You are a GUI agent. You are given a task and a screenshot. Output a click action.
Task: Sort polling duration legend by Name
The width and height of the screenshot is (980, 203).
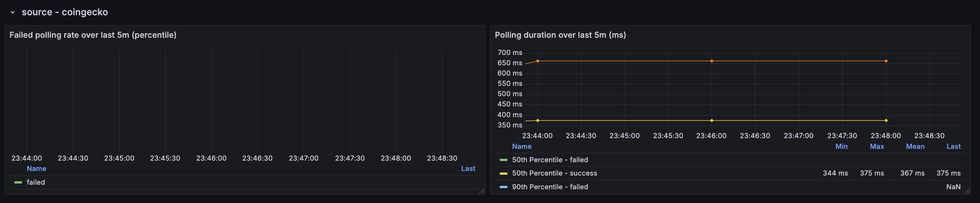(x=522, y=147)
